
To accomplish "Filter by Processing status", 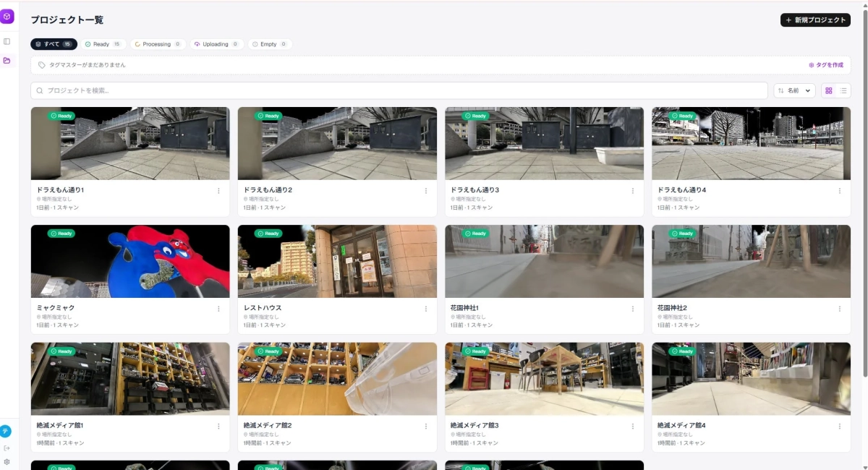I will point(158,44).
